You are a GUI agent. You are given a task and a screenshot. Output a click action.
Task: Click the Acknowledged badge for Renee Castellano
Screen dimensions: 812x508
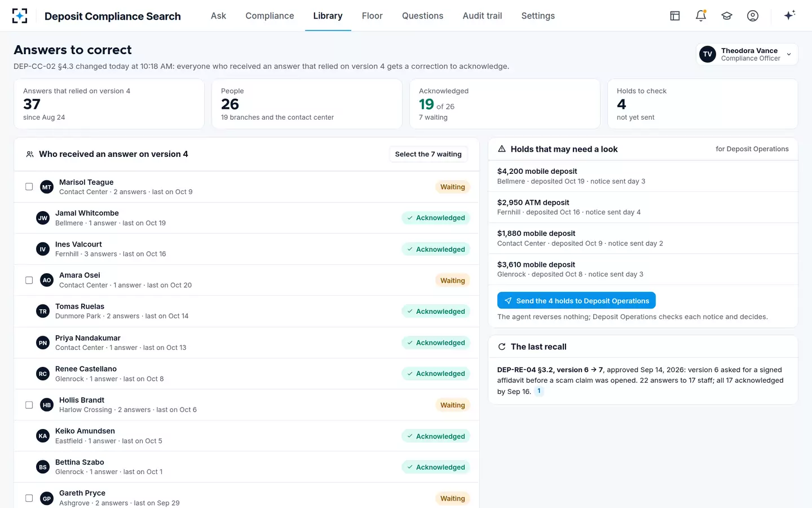[436, 374]
